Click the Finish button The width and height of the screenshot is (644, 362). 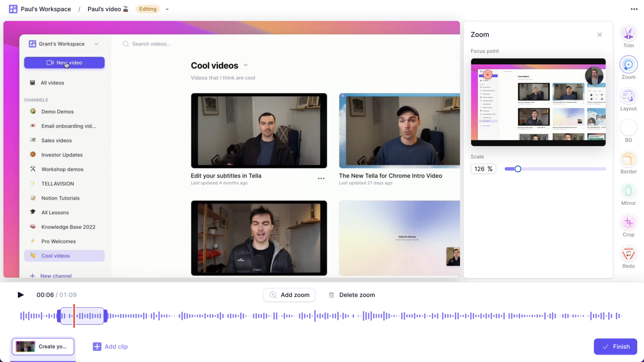click(615, 346)
